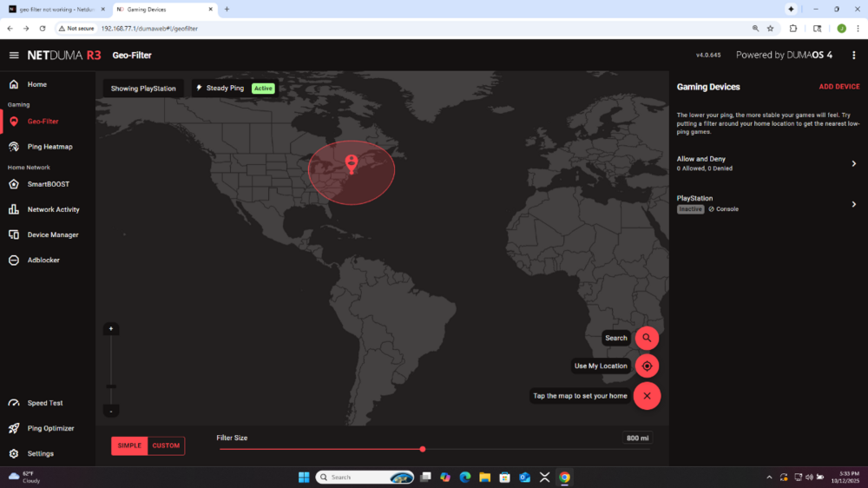Click the home location pin on map
Viewport: 868px width, 488px height.
(351, 163)
